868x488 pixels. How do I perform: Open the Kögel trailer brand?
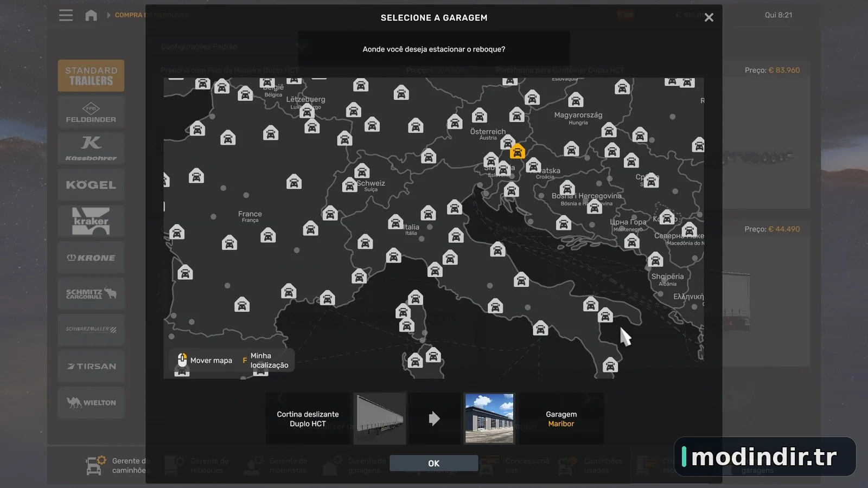(91, 185)
